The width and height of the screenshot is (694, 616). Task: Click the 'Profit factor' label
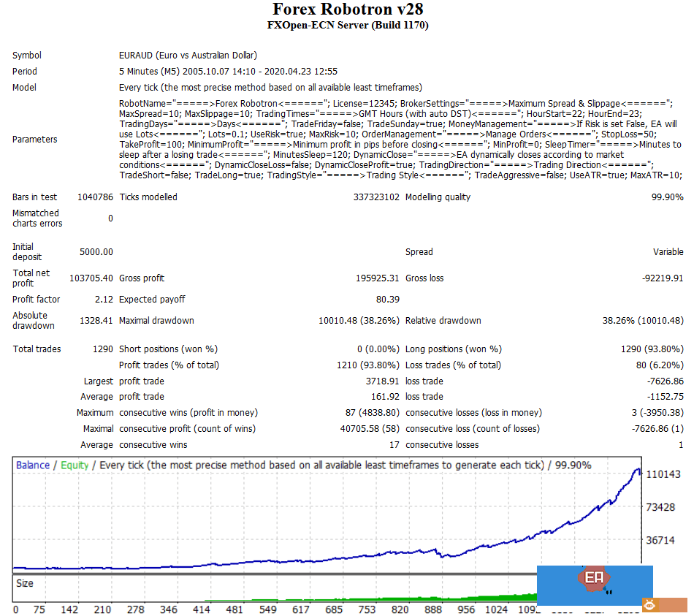click(37, 300)
